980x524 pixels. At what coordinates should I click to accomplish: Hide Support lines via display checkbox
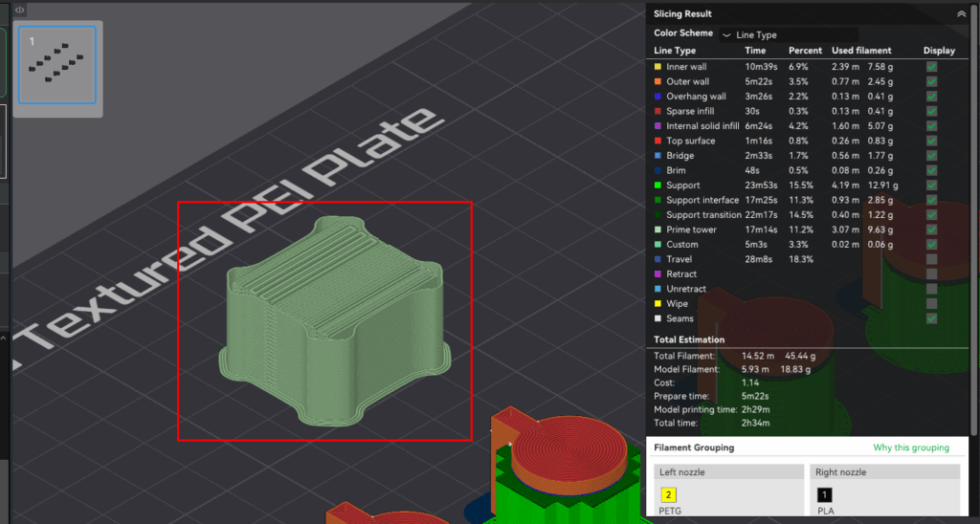coord(931,186)
